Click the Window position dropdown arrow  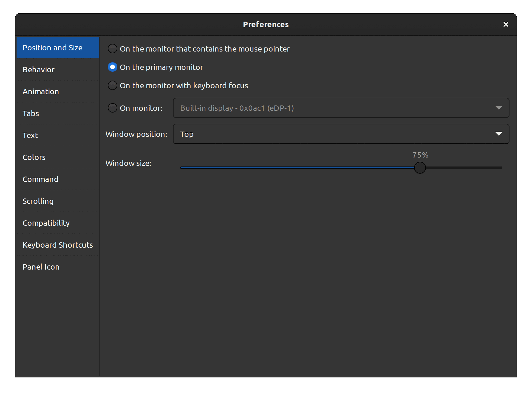pos(499,134)
